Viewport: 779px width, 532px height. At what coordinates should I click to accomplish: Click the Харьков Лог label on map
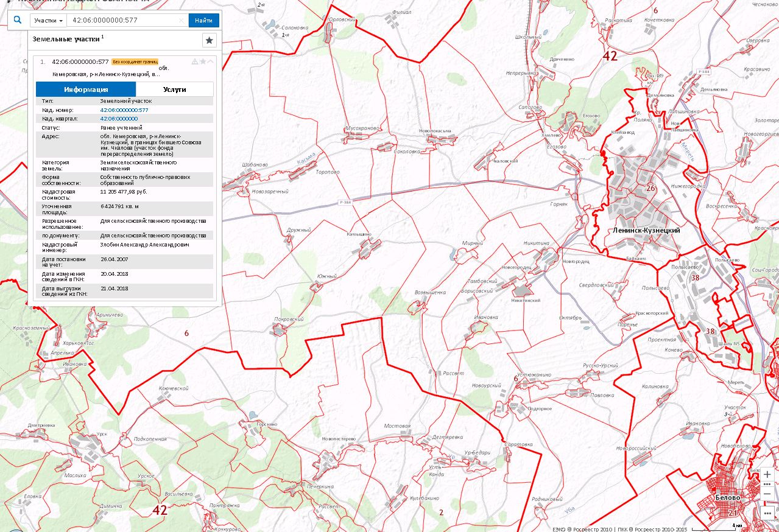77,343
